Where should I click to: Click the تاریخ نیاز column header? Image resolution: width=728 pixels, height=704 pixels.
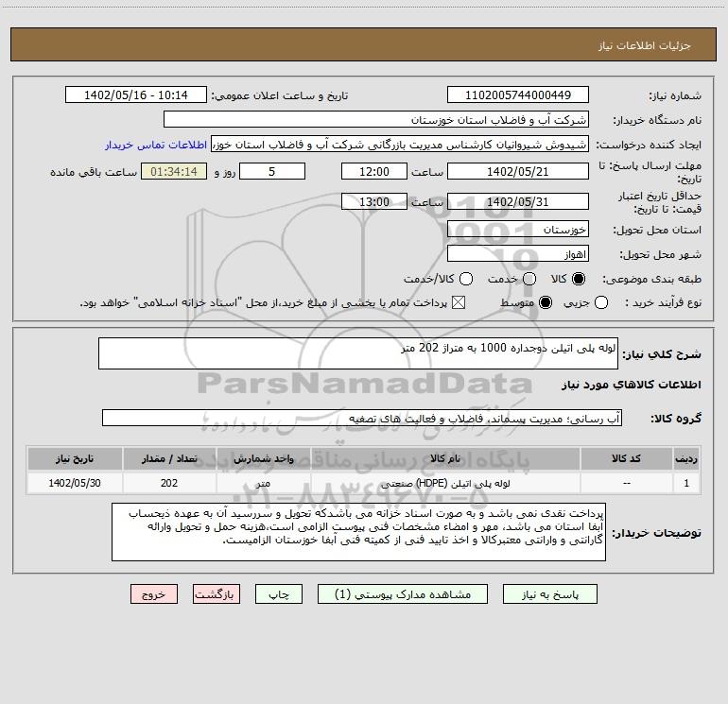(75, 459)
